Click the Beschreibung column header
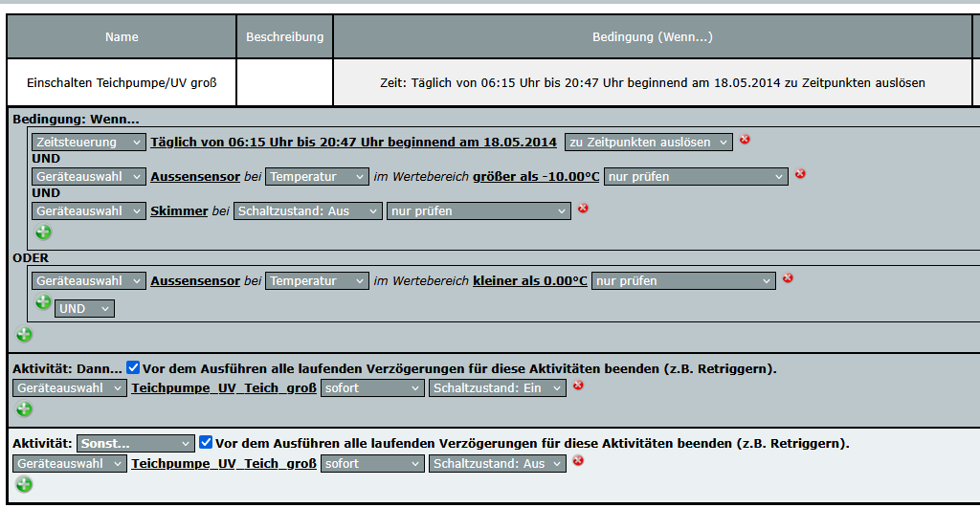Viewport: 980px width, 508px height. (285, 37)
